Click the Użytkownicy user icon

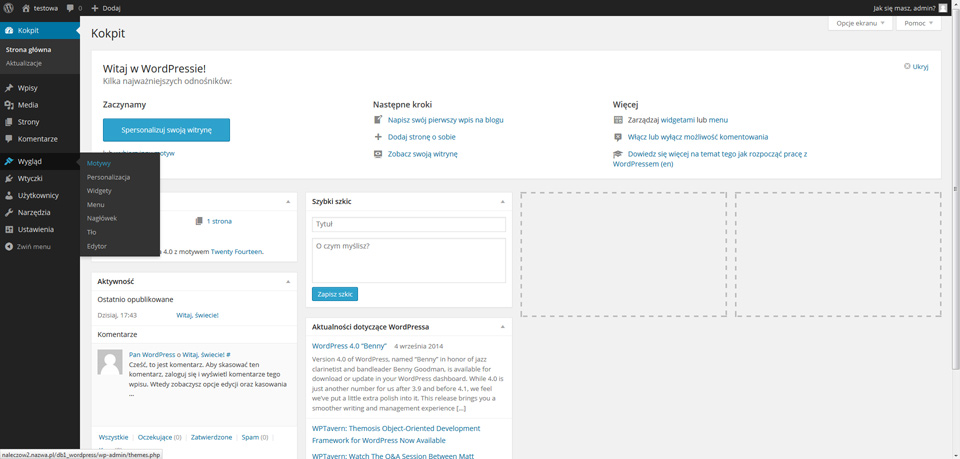[x=9, y=196]
